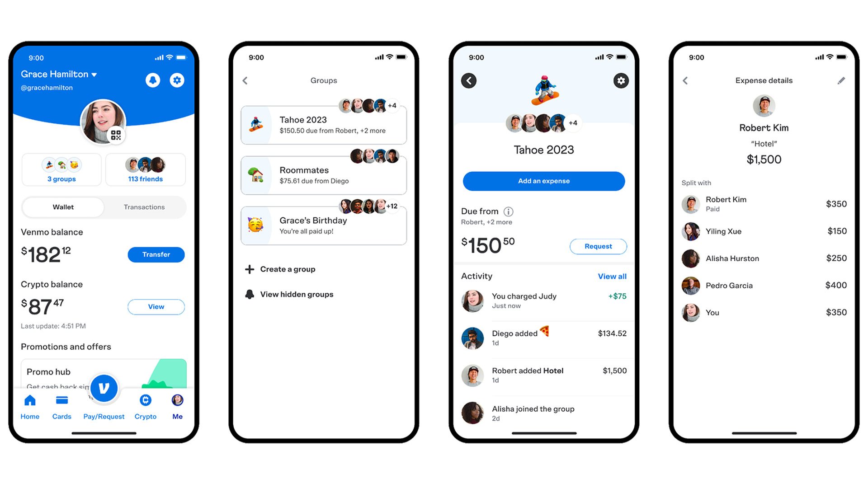Switch to Transactions tab on wallet

click(x=143, y=208)
